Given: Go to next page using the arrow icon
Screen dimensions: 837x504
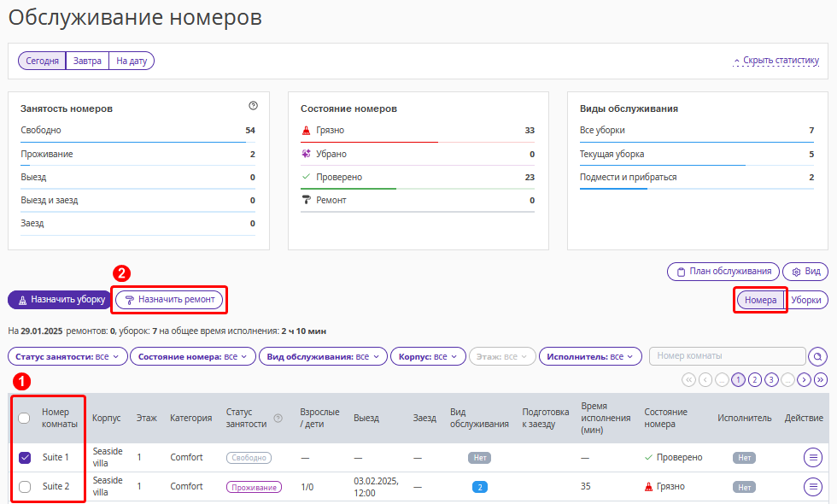Looking at the screenshot, I should tap(804, 379).
